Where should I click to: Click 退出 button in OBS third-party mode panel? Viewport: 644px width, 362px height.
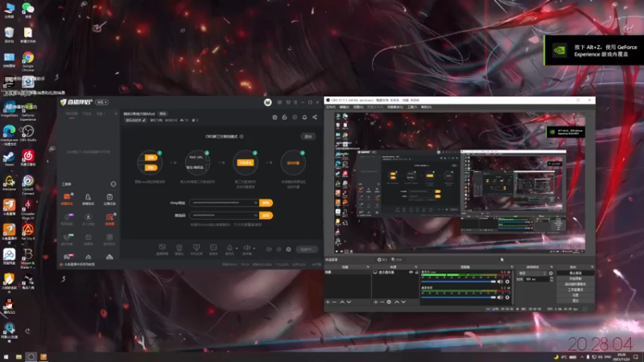[x=308, y=136]
